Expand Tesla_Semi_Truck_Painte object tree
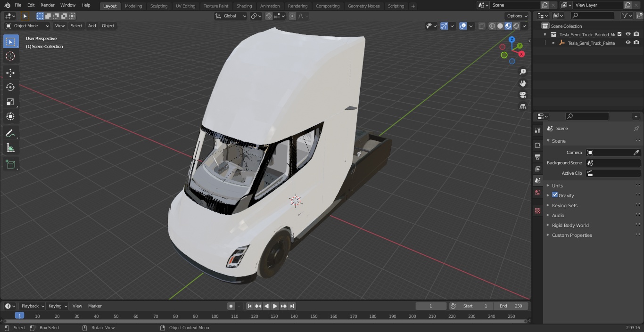The width and height of the screenshot is (644, 332). tap(554, 43)
